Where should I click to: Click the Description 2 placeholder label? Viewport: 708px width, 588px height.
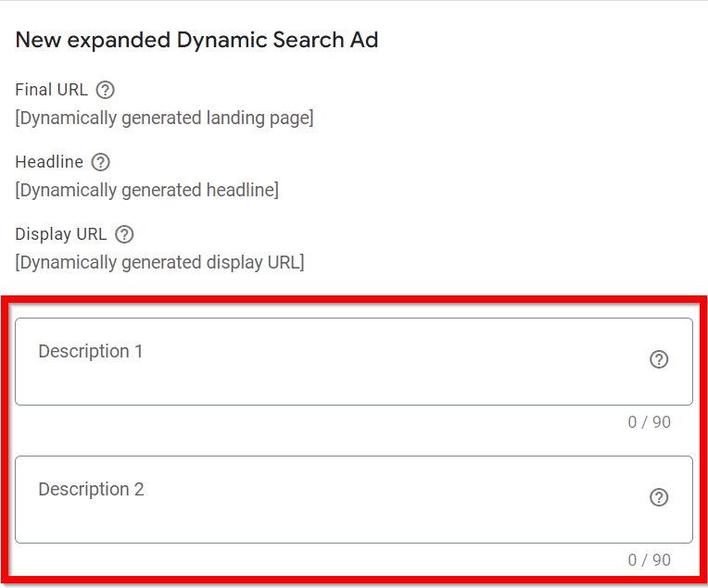point(91,490)
